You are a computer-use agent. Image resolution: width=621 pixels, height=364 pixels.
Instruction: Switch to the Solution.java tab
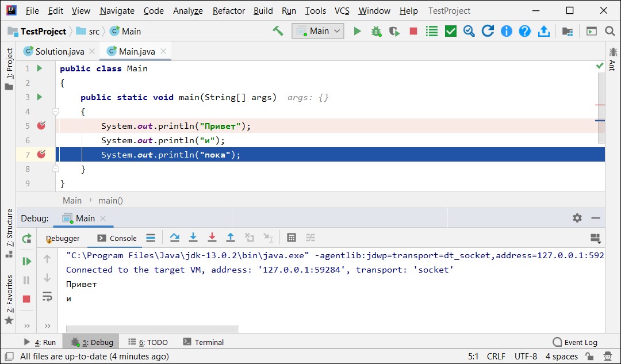pyautogui.click(x=59, y=52)
